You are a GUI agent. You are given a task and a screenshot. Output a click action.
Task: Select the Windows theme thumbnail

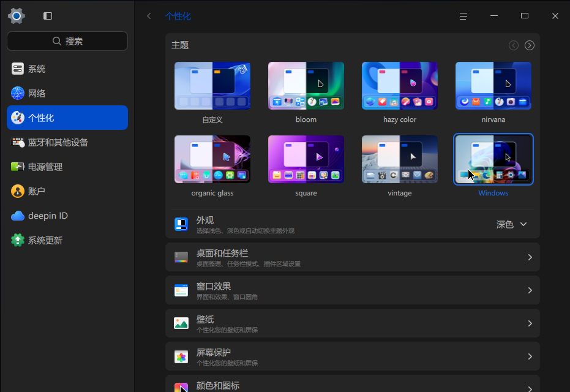point(493,159)
